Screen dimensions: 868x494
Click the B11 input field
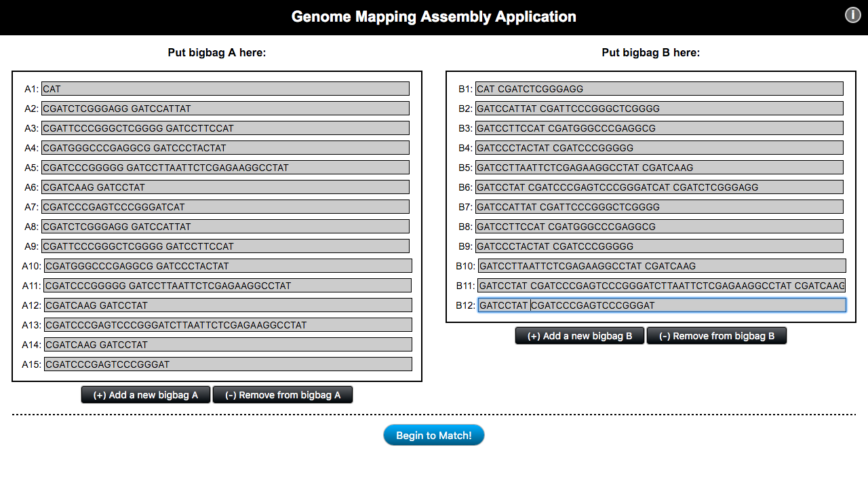[662, 286]
